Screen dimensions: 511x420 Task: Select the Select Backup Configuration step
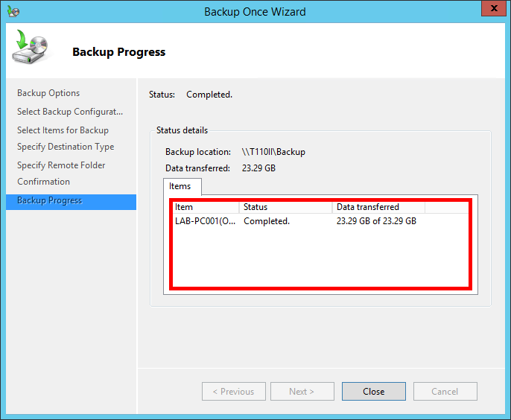(x=70, y=112)
